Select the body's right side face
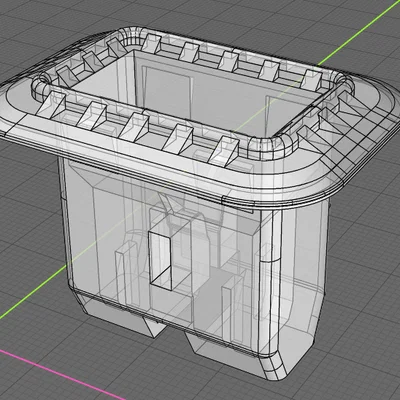Viewport: 400px width, 400px height. 303,267
